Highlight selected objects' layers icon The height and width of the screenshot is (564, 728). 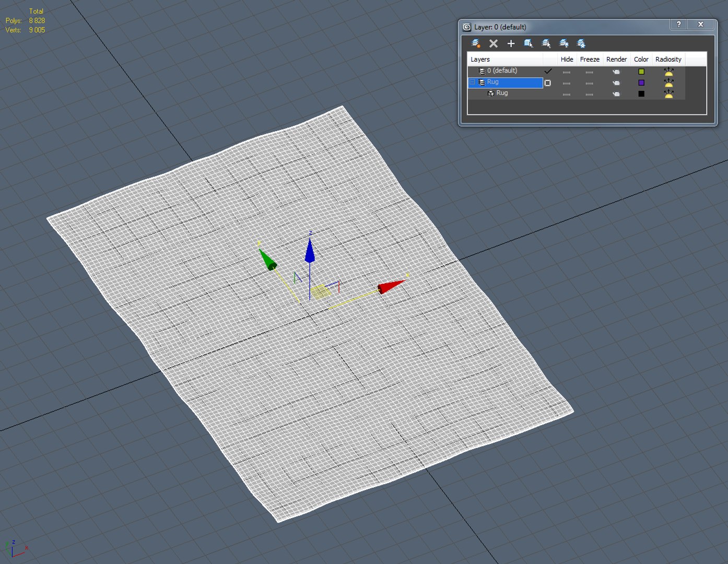[546, 43]
